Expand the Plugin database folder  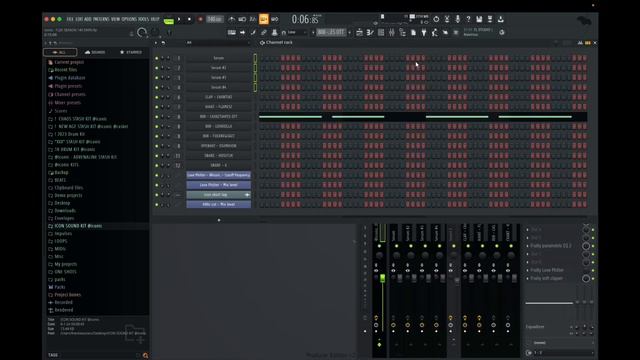pos(67,78)
